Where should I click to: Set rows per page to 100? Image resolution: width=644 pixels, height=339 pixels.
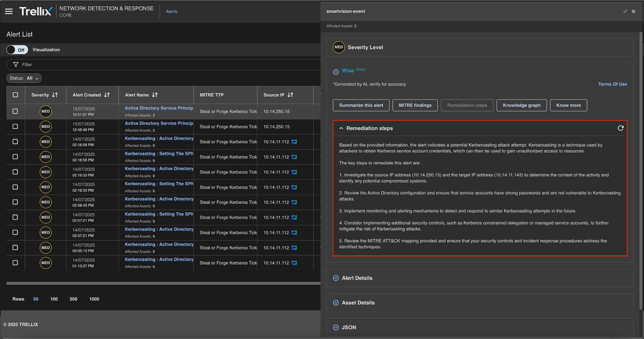[x=54, y=299]
